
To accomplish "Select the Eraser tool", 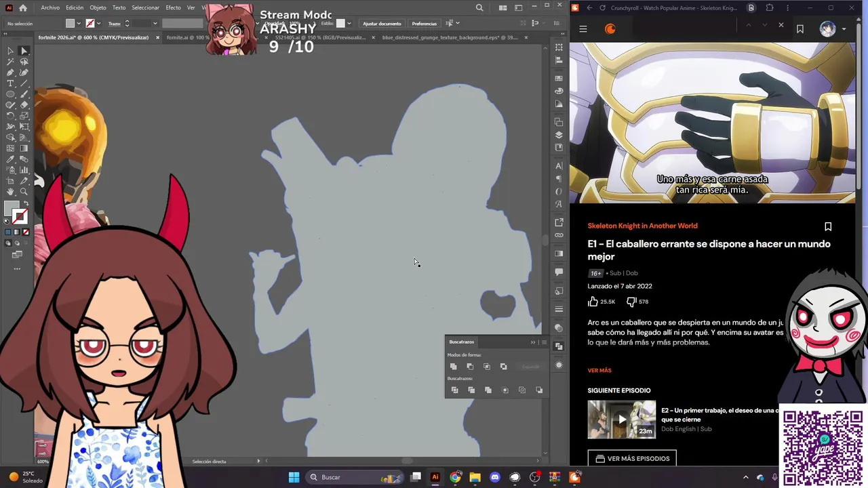I will coord(24,105).
